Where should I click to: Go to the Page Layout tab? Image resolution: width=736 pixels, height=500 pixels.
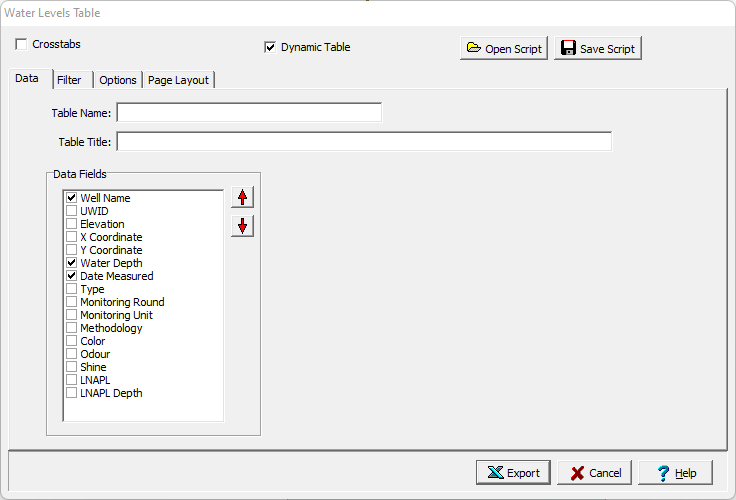[x=178, y=80]
